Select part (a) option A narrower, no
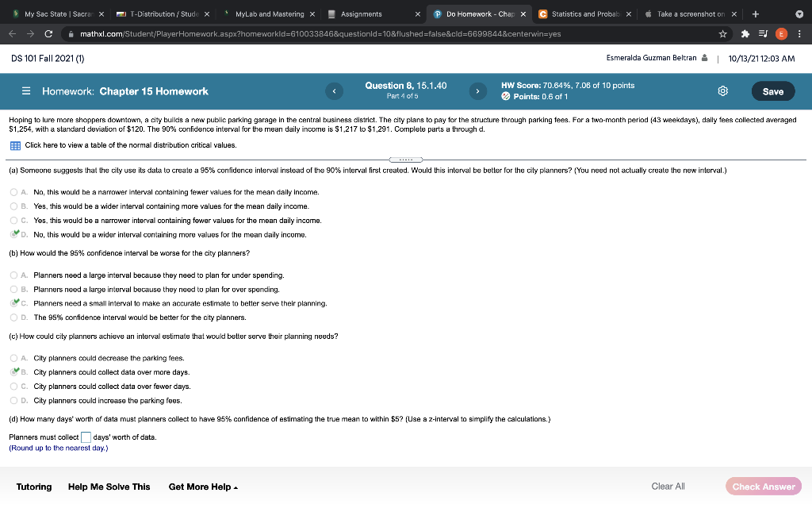Image resolution: width=812 pixels, height=508 pixels. coord(14,192)
